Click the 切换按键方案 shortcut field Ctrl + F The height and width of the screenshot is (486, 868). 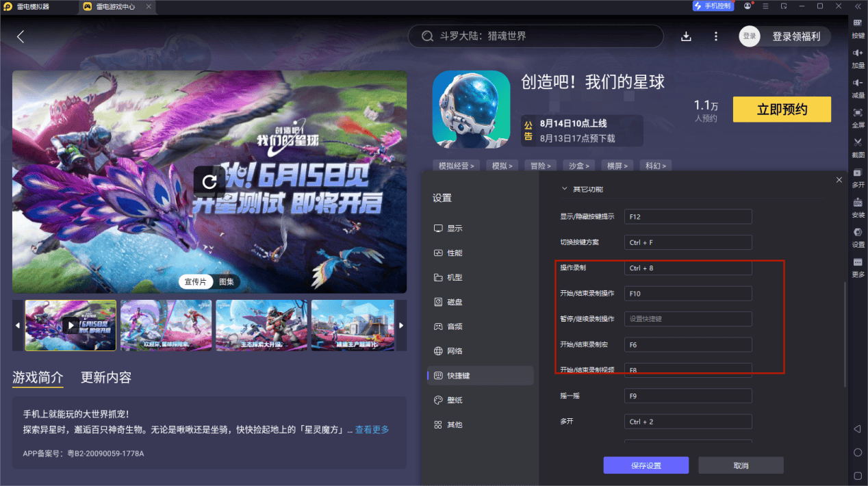pyautogui.click(x=688, y=242)
